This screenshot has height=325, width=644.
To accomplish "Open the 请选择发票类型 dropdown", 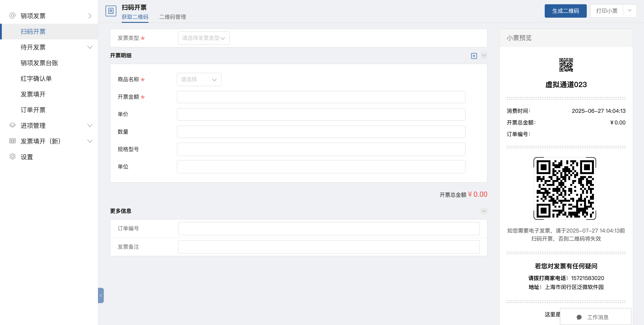I will click(204, 38).
